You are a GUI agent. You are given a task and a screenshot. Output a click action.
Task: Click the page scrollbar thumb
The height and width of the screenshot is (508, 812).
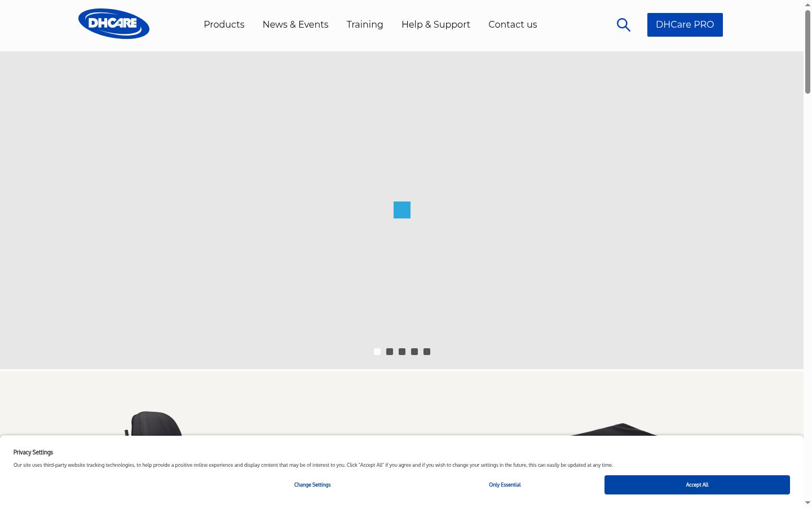tap(807, 51)
